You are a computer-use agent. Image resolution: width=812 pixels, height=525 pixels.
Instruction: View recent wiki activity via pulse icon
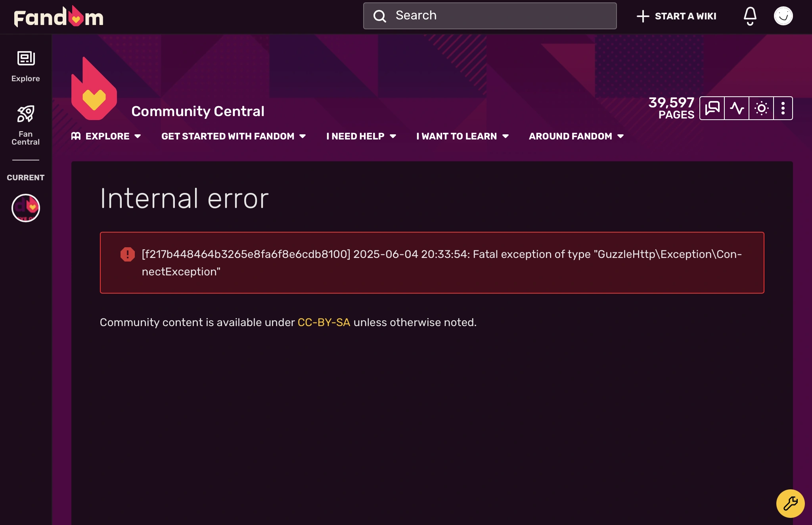coord(737,108)
